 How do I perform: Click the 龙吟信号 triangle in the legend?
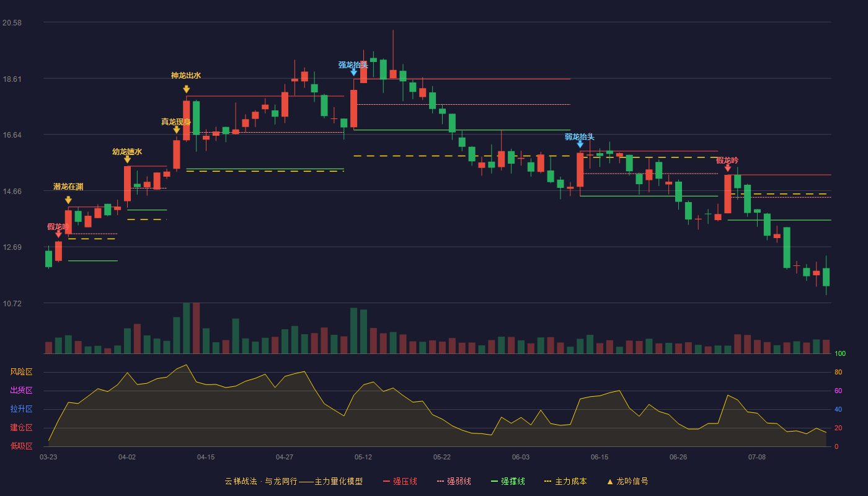coord(610,481)
